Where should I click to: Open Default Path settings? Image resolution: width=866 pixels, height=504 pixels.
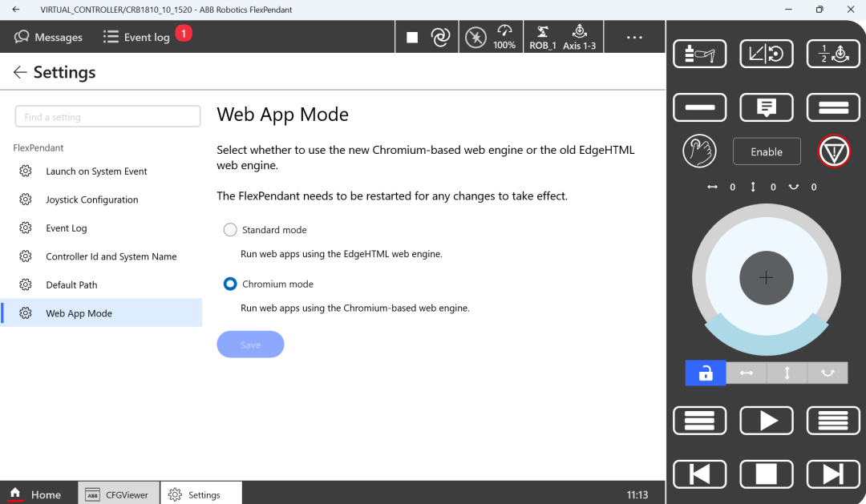102,284
